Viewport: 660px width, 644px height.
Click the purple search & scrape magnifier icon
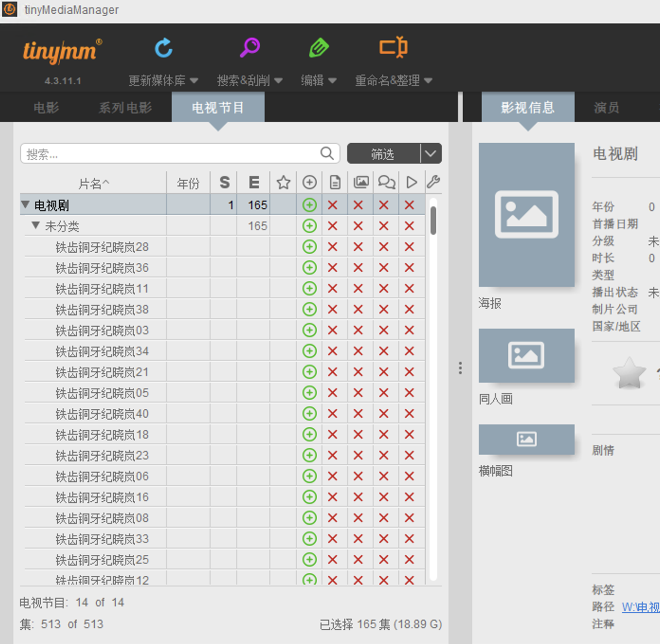[x=249, y=47]
